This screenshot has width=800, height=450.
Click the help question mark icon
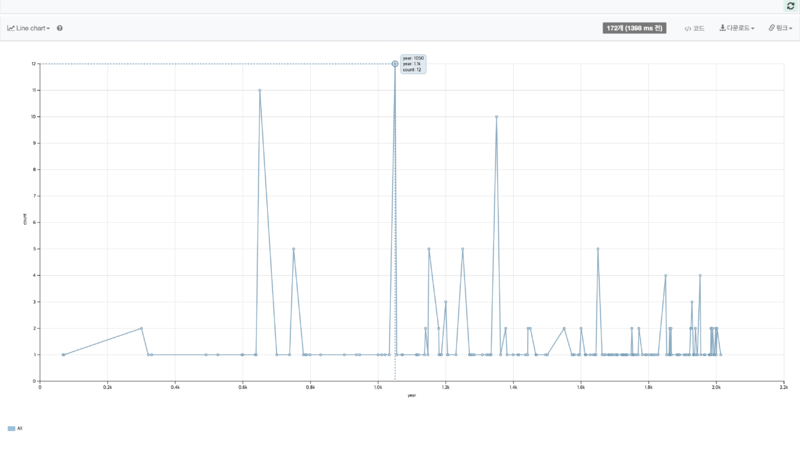[x=60, y=28]
